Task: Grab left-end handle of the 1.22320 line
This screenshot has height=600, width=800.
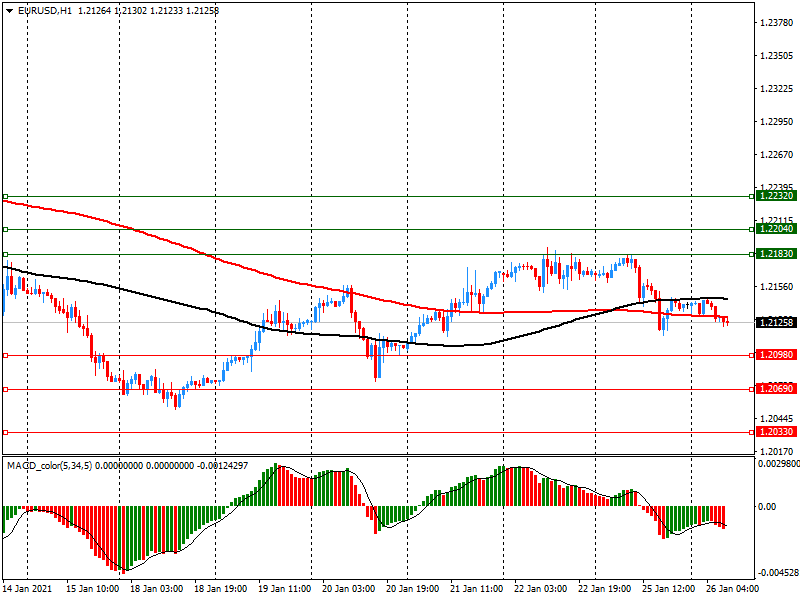Action: pyautogui.click(x=6, y=196)
